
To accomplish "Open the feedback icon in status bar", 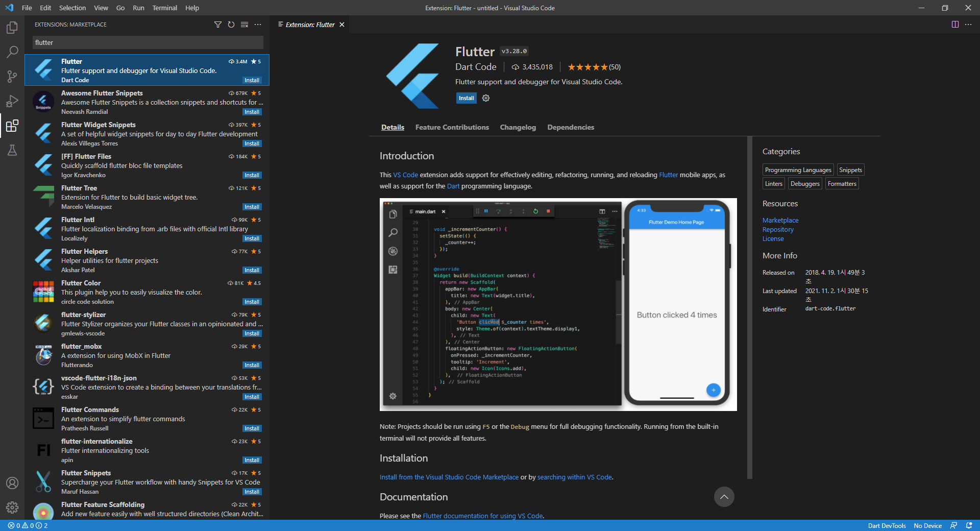I will pos(953,525).
